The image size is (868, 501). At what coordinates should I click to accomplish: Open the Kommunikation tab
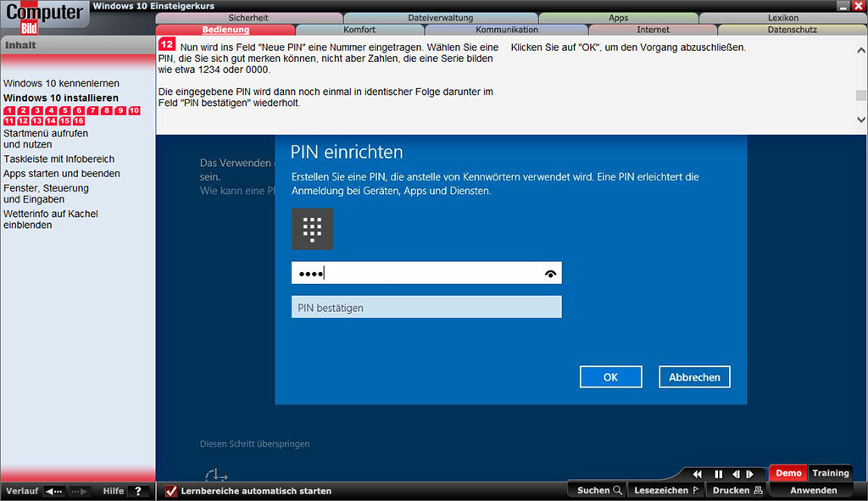[507, 30]
